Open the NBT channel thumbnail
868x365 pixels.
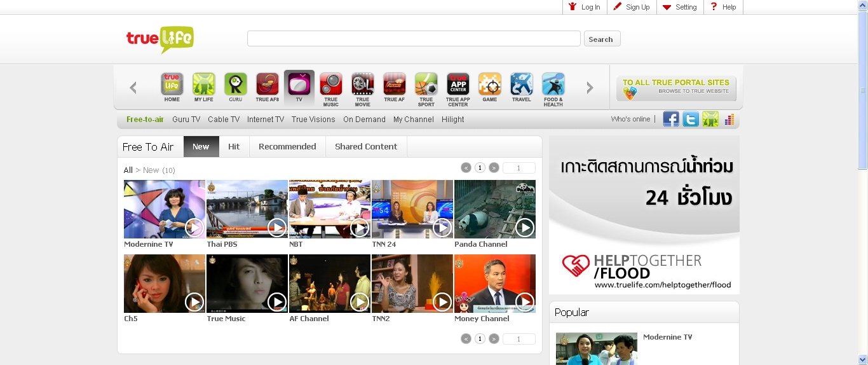(x=330, y=209)
